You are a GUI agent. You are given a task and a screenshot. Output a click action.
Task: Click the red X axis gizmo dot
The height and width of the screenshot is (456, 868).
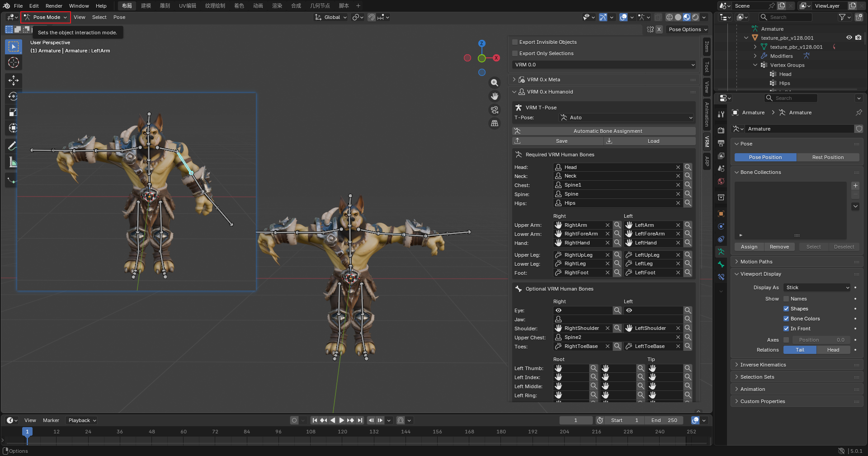pyautogui.click(x=496, y=58)
